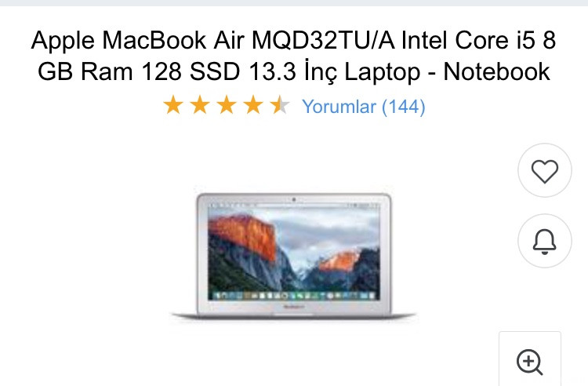The width and height of the screenshot is (588, 386).
Task: Click the menu bar on the pictured laptop screen
Action: click(294, 206)
